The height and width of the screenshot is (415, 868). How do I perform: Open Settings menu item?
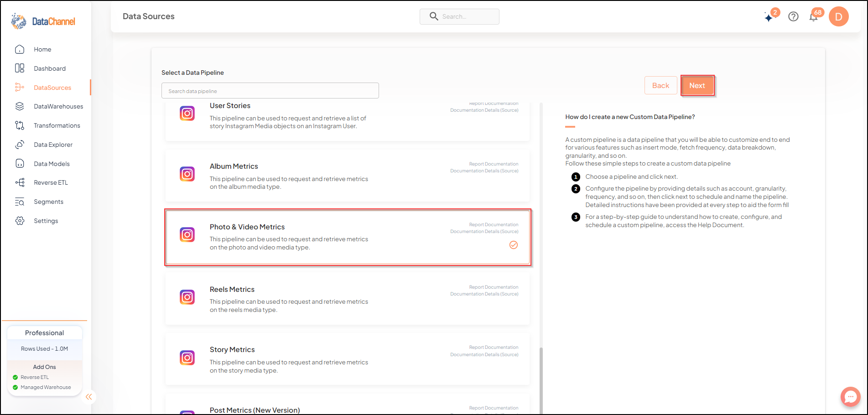click(46, 221)
